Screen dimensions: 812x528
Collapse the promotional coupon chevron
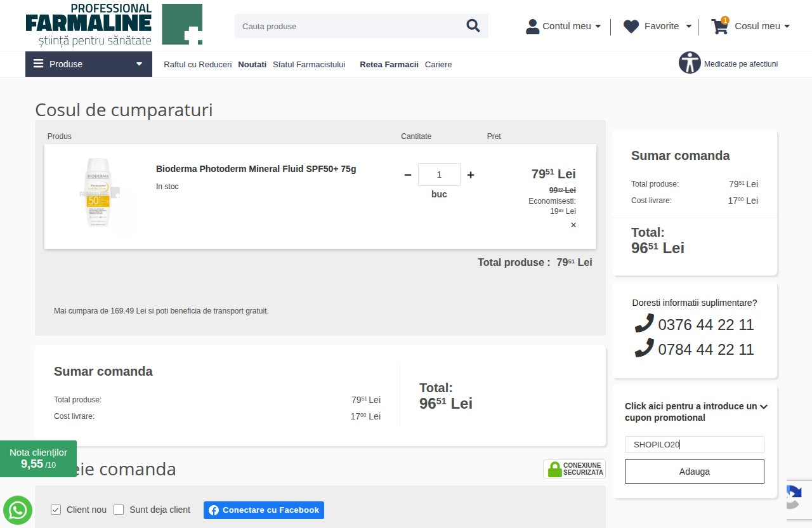(x=764, y=407)
